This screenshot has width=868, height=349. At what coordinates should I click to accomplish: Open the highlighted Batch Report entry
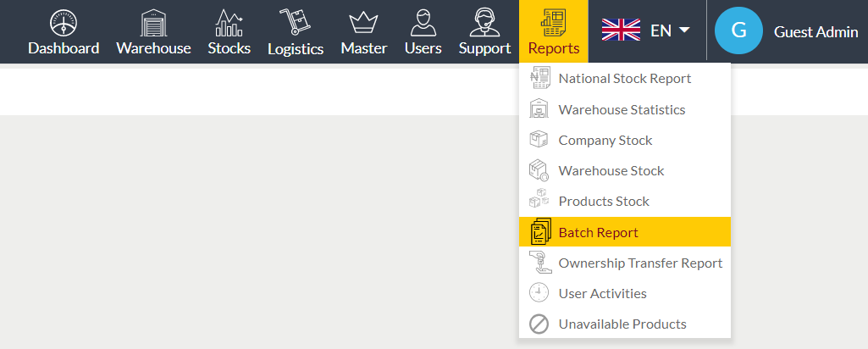point(625,231)
